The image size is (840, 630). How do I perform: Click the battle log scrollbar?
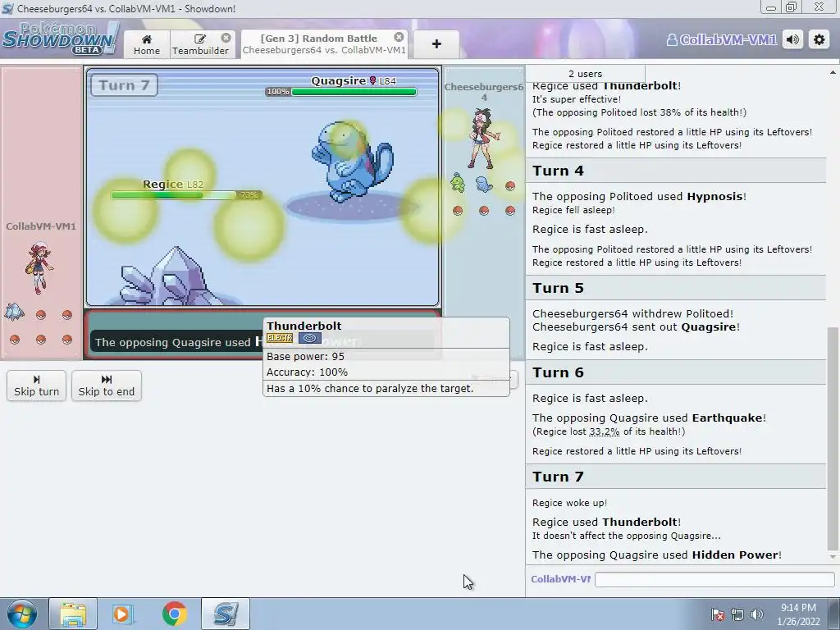click(x=832, y=438)
